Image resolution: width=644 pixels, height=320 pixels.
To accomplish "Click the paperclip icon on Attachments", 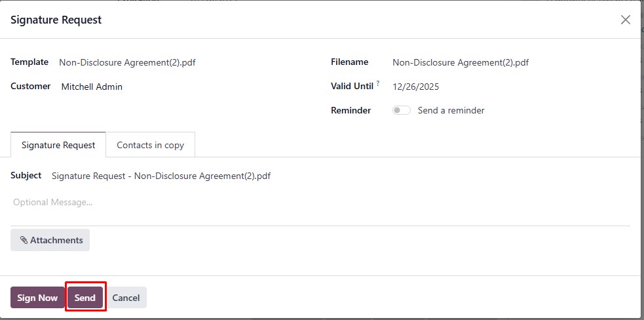I will (x=24, y=240).
